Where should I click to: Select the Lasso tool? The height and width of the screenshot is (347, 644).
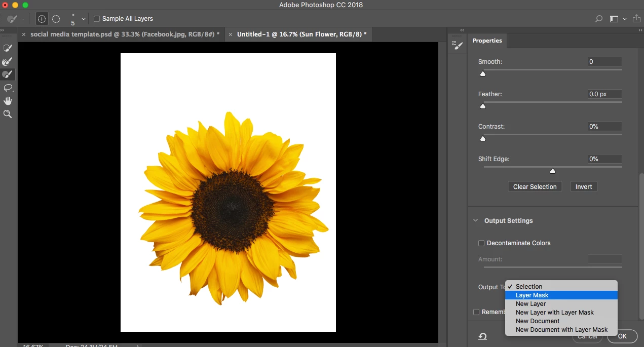pyautogui.click(x=8, y=88)
